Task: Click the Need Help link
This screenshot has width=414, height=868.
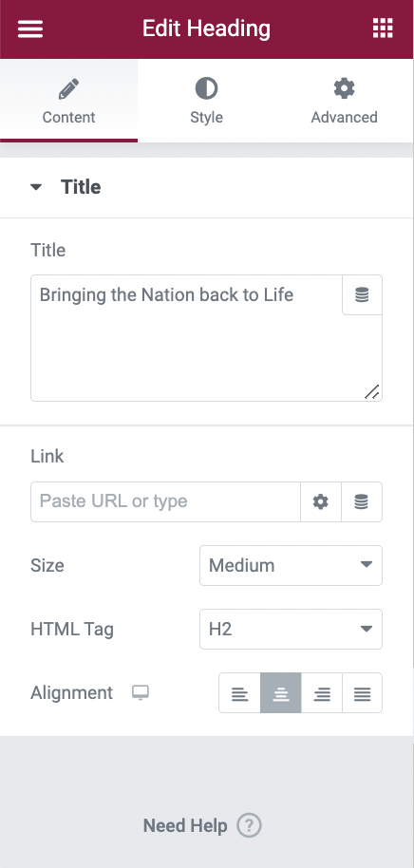Action: (185, 826)
